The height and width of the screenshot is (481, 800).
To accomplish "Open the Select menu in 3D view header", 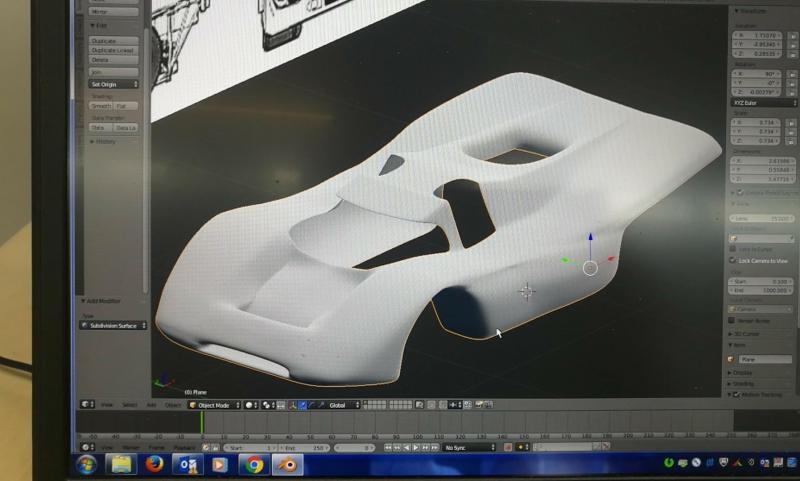I will click(130, 405).
